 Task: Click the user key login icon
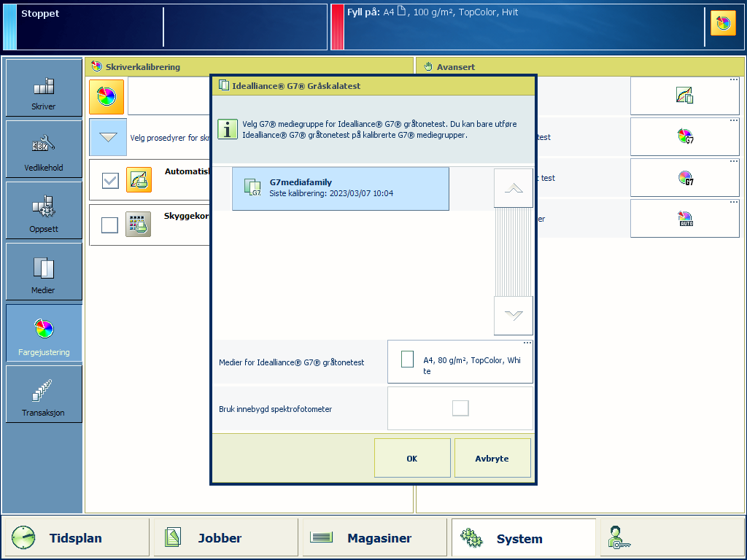point(619,537)
